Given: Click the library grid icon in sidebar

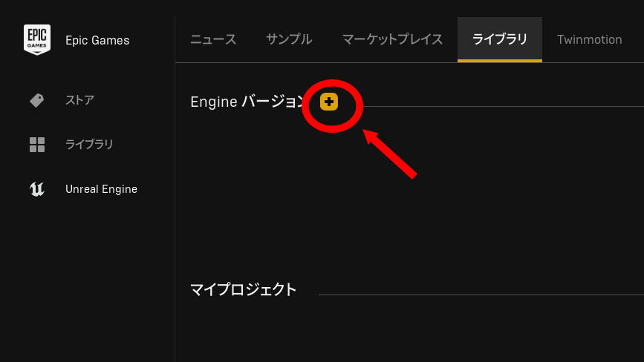Looking at the screenshot, I should coord(37,145).
